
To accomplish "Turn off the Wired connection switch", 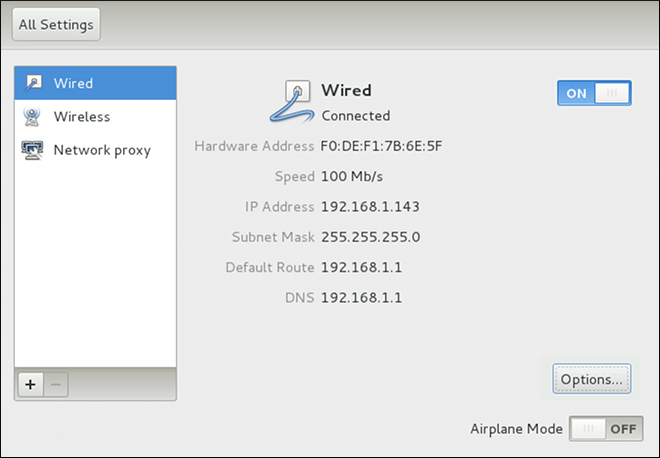I will pyautogui.click(x=594, y=93).
